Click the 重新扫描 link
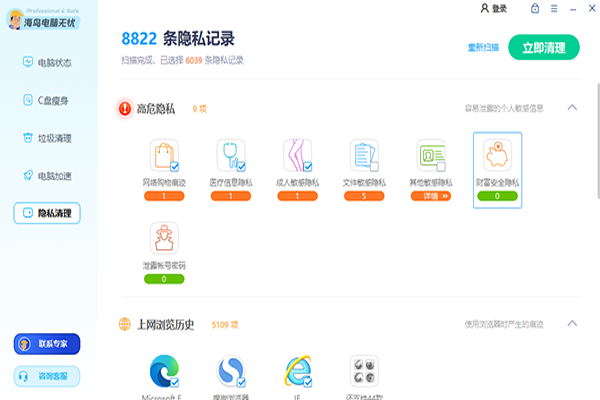The width and height of the screenshot is (600, 400). (x=483, y=47)
